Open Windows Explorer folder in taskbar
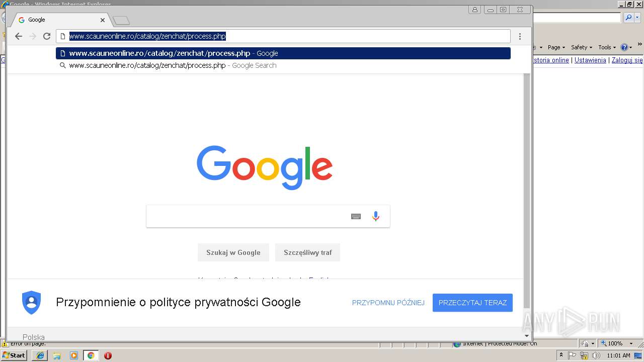Screen dimensions: 644x362 [57, 355]
